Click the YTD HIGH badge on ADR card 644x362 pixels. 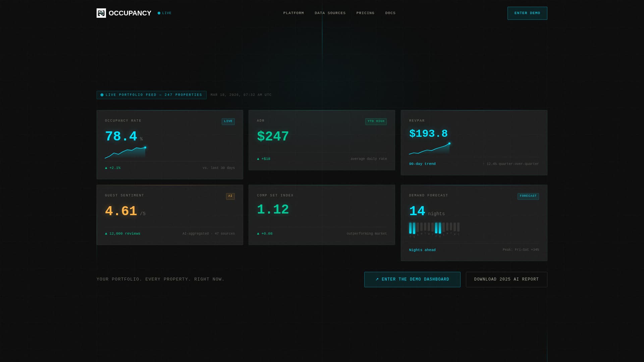click(376, 121)
